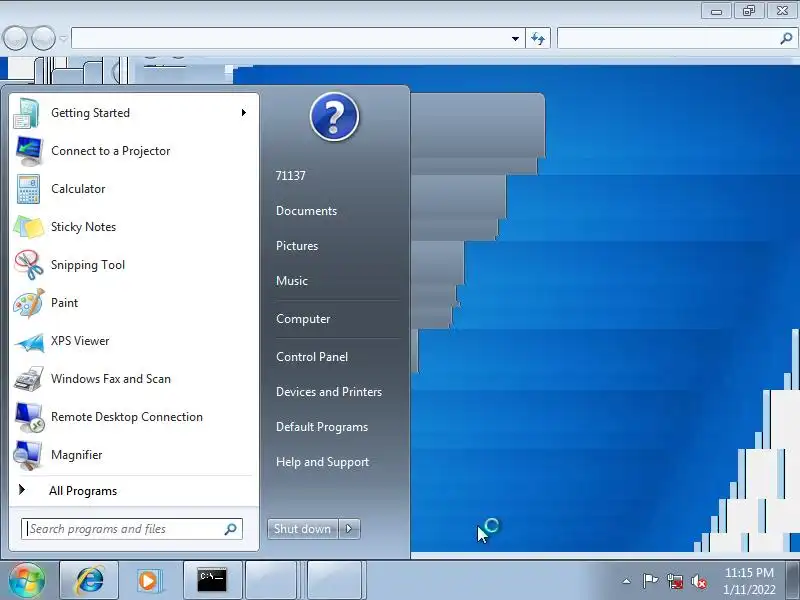Click the muted volume tray icon
The height and width of the screenshot is (600, 800).
(698, 581)
